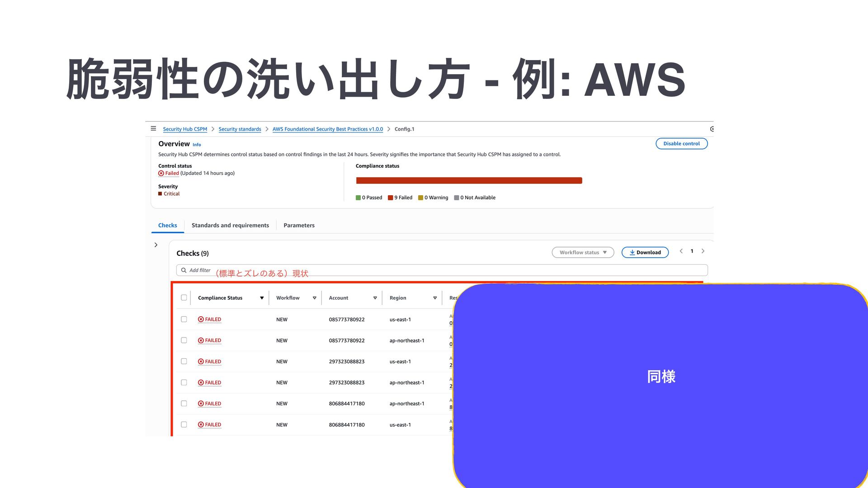This screenshot has width=868, height=488.
Task: Click NEW workflow in 085773780922 us-east-1 row
Action: [282, 319]
